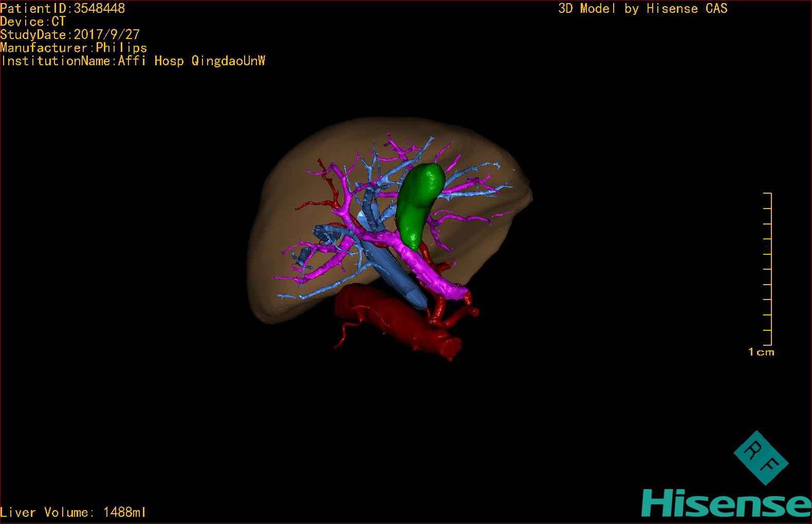Click the "3D Model by Hisense CAS" caption
Viewport: 812px width, 524px height.
643,9
